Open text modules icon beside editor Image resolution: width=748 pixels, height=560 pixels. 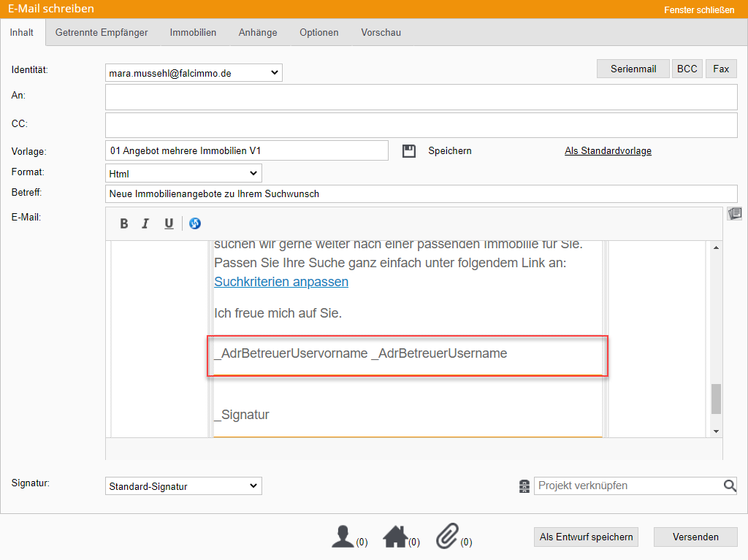734,214
